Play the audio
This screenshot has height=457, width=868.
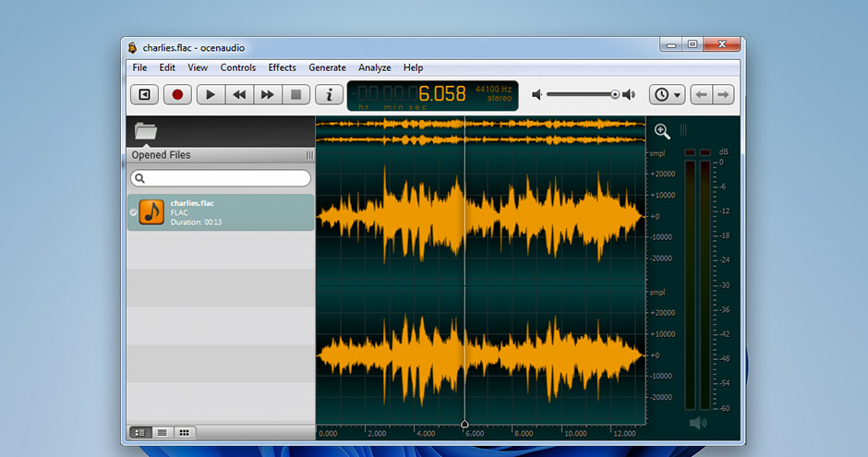click(211, 94)
